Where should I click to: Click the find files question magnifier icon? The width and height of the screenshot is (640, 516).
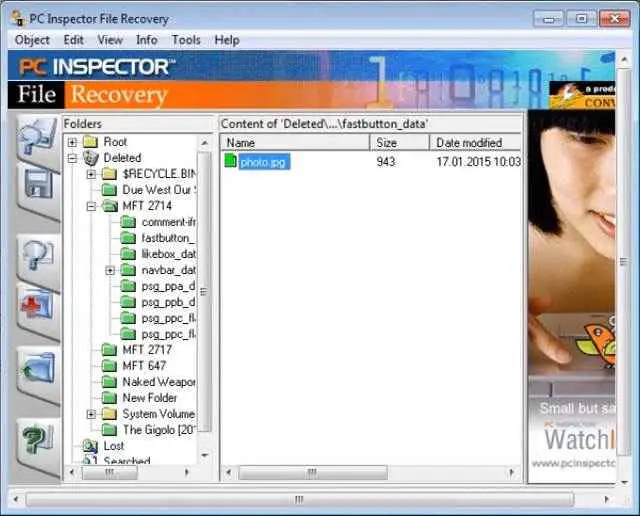coord(38,256)
